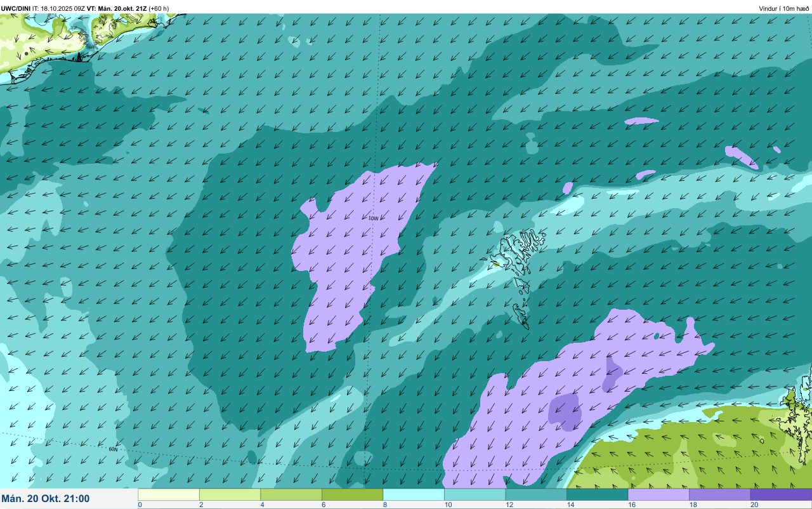
Task: Click the olive green 6–8 legend swatch
Action: click(x=352, y=494)
